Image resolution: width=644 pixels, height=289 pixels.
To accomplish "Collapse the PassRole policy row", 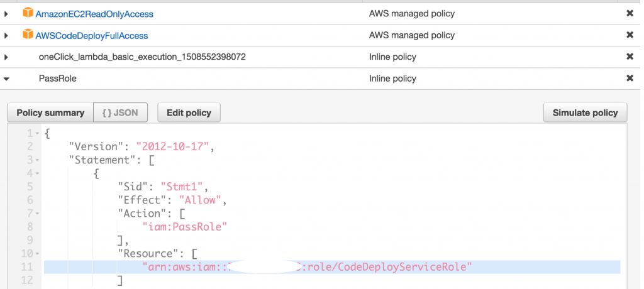I will pyautogui.click(x=6, y=79).
